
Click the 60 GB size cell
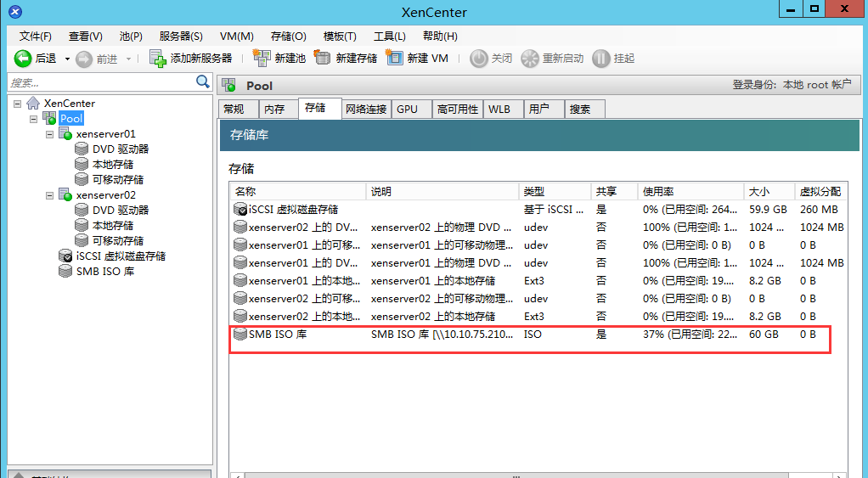coord(764,335)
